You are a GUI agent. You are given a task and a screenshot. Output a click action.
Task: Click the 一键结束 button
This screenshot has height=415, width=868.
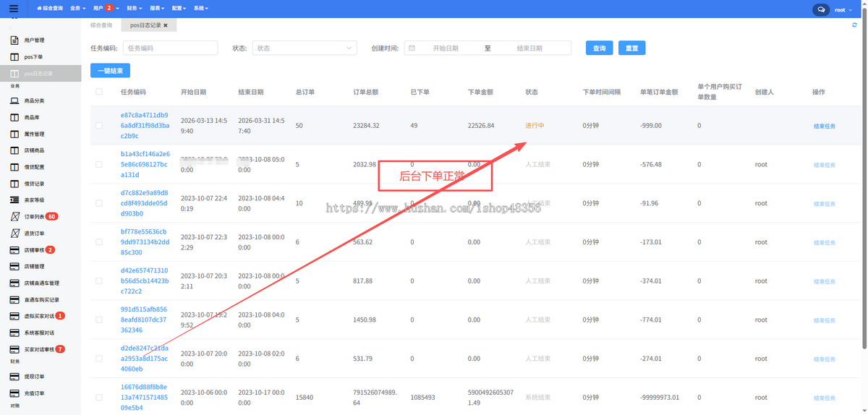click(110, 71)
